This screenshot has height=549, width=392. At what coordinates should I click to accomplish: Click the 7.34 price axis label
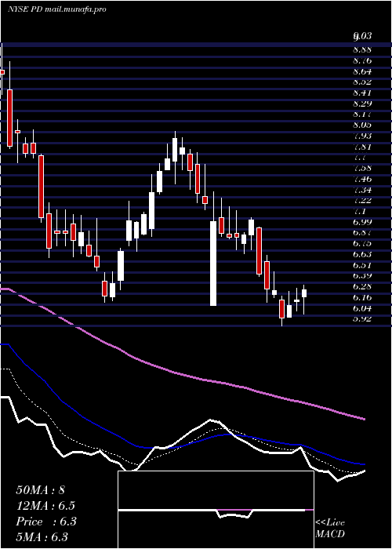click(362, 190)
